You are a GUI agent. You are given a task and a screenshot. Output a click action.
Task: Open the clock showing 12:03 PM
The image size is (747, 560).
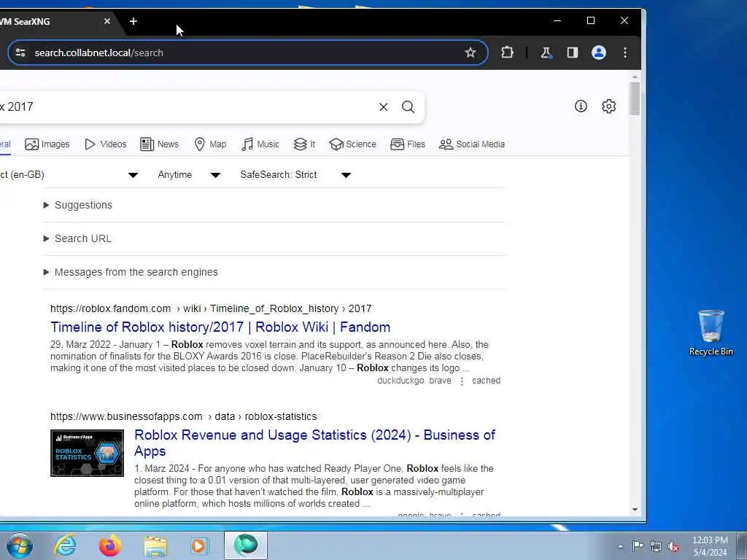(x=710, y=546)
